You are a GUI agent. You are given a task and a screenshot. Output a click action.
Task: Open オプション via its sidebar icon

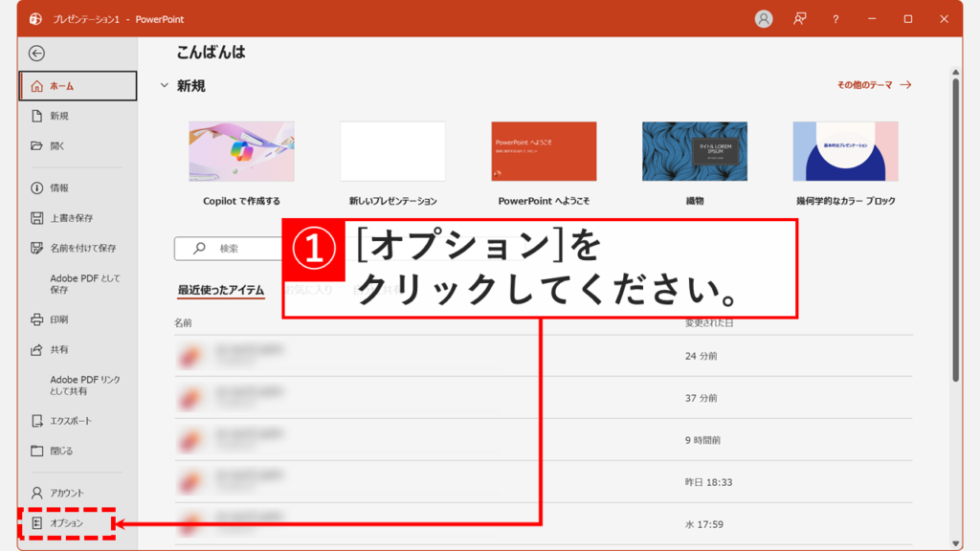click(35, 525)
